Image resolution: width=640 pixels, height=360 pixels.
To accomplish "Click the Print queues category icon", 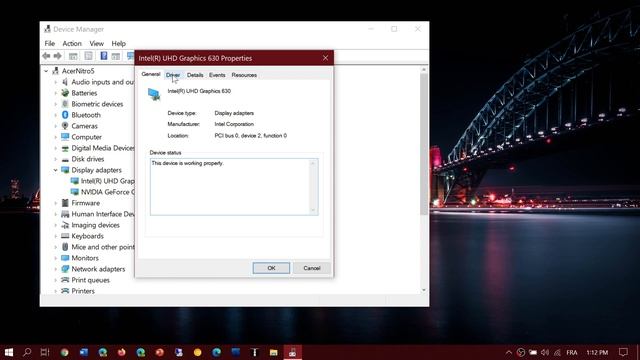I will [x=65, y=280].
